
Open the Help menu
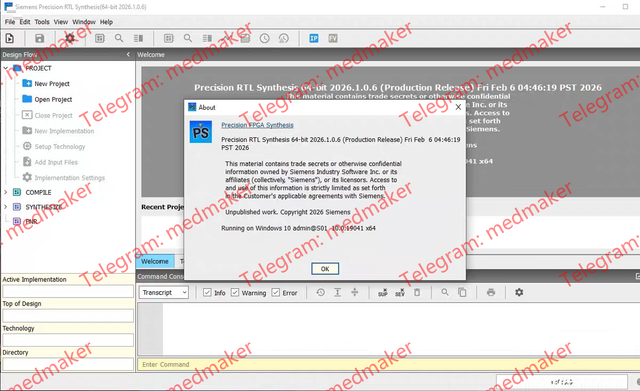pos(106,22)
